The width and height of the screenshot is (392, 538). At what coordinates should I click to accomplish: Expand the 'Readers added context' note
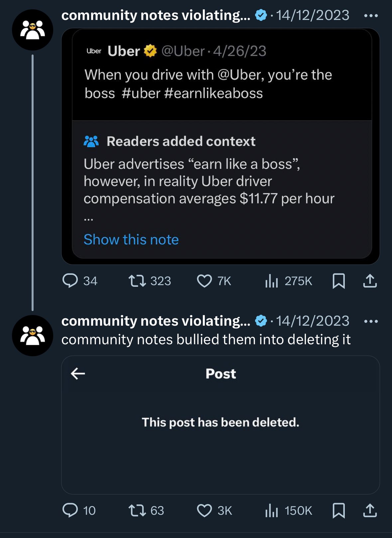pos(181,141)
